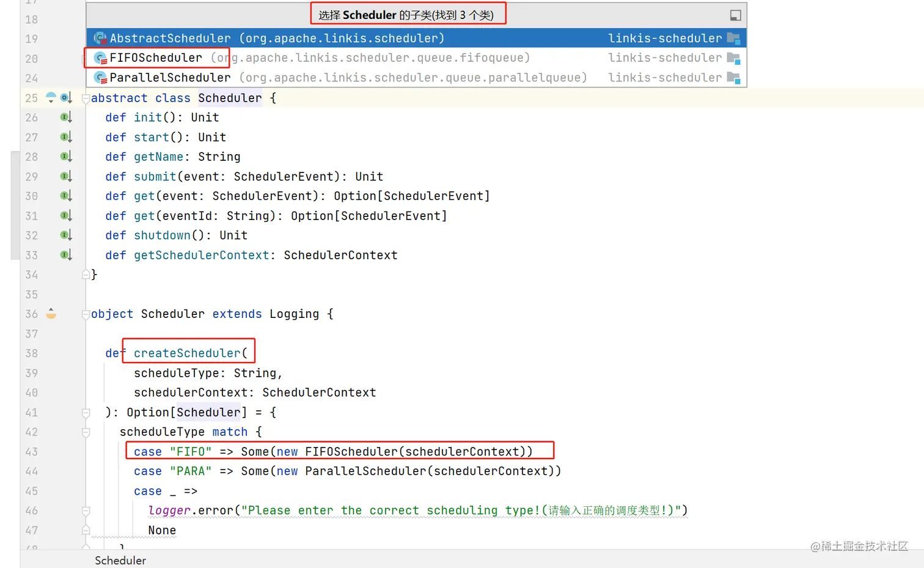Click the gutter implementation icon on line 31

click(x=66, y=215)
